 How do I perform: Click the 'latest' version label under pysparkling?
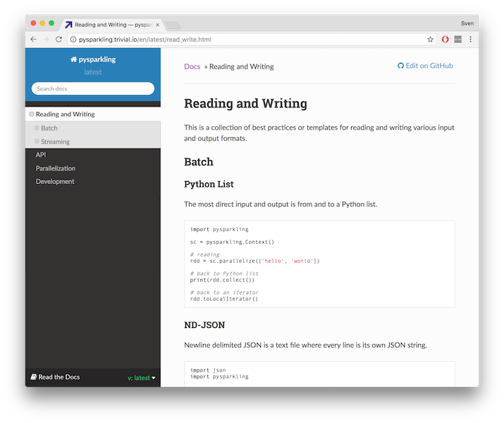click(x=93, y=73)
